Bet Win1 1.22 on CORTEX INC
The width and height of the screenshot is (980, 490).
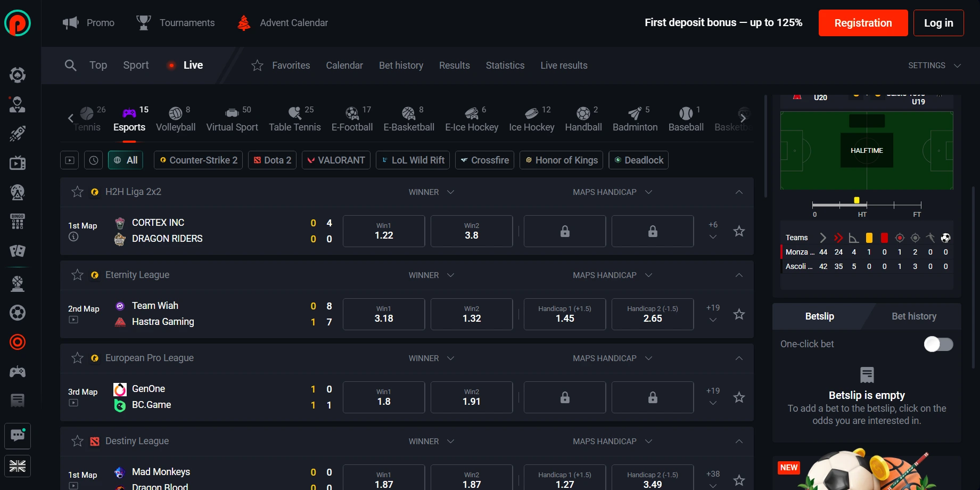tap(384, 231)
